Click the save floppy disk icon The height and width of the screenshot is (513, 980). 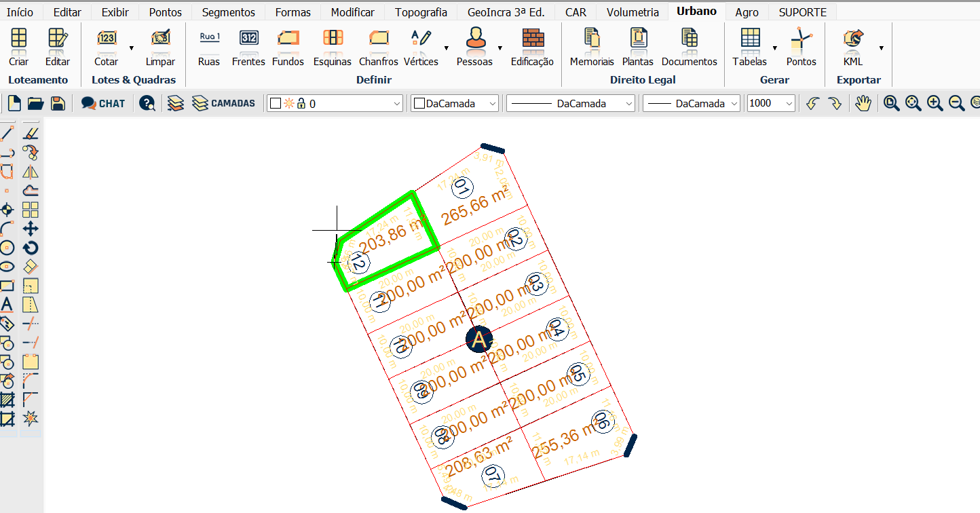click(x=58, y=103)
